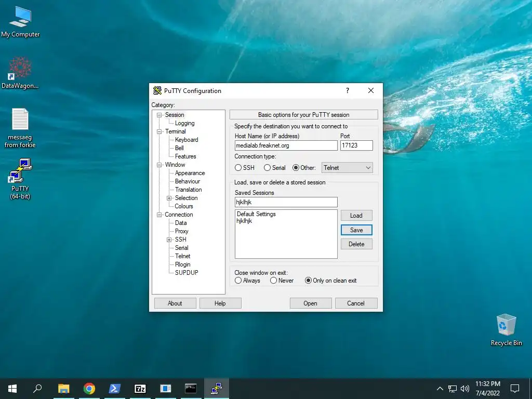This screenshot has height=399, width=532.
Task: Open the blue window app in taskbar
Action: [x=165, y=389]
